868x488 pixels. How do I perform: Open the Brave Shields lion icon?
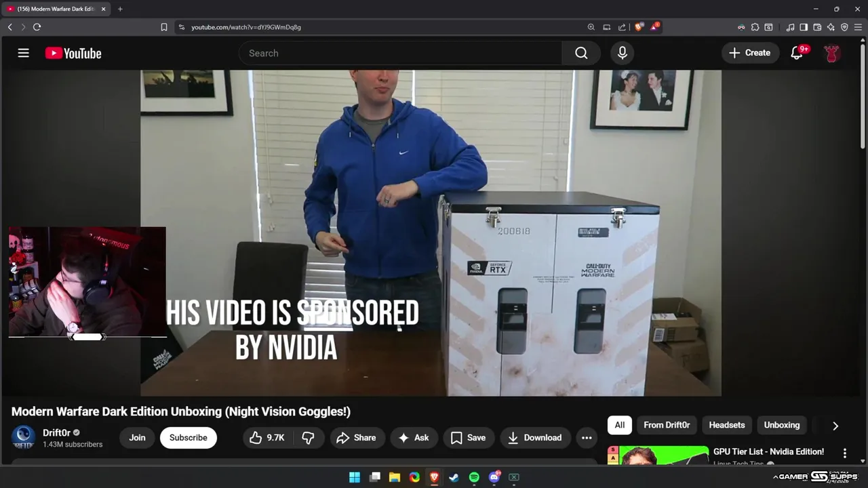(x=639, y=27)
